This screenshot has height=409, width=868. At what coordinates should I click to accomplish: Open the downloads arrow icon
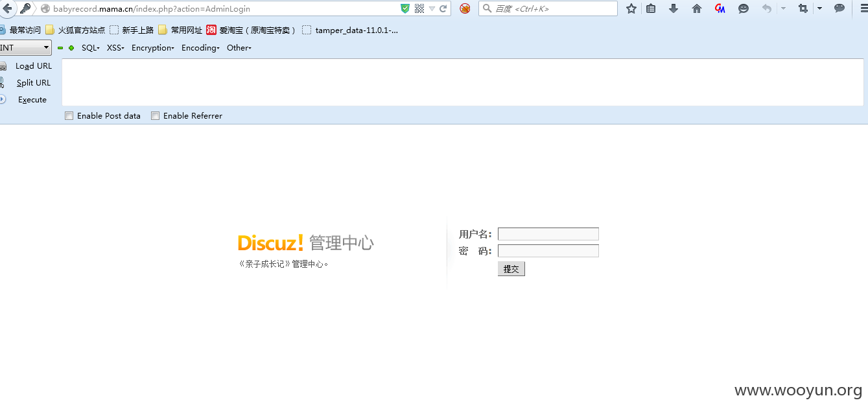[674, 8]
